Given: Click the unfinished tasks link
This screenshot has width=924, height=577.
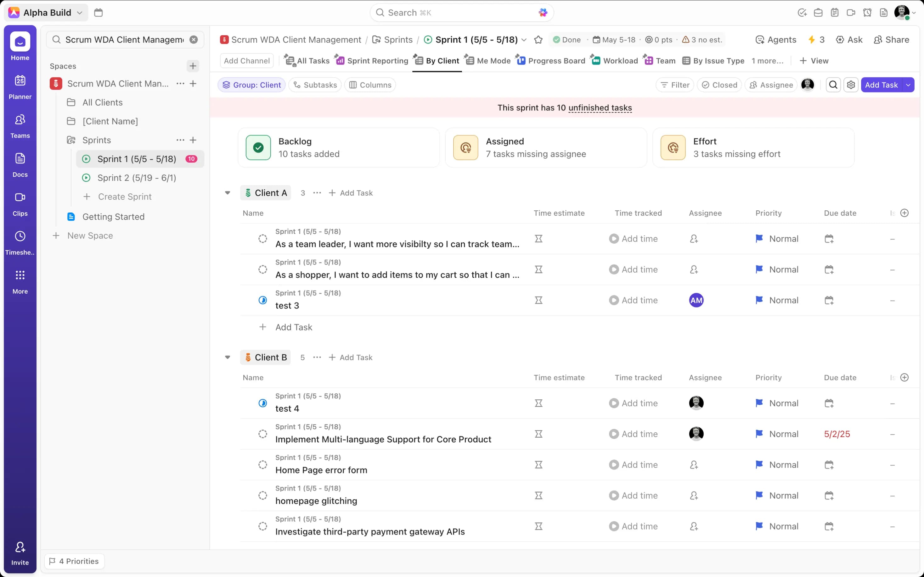Looking at the screenshot, I should pyautogui.click(x=600, y=108).
